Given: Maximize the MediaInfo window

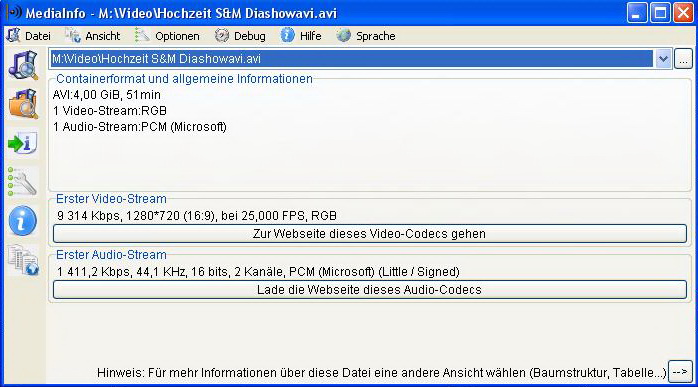Looking at the screenshot, I should click(x=660, y=12).
